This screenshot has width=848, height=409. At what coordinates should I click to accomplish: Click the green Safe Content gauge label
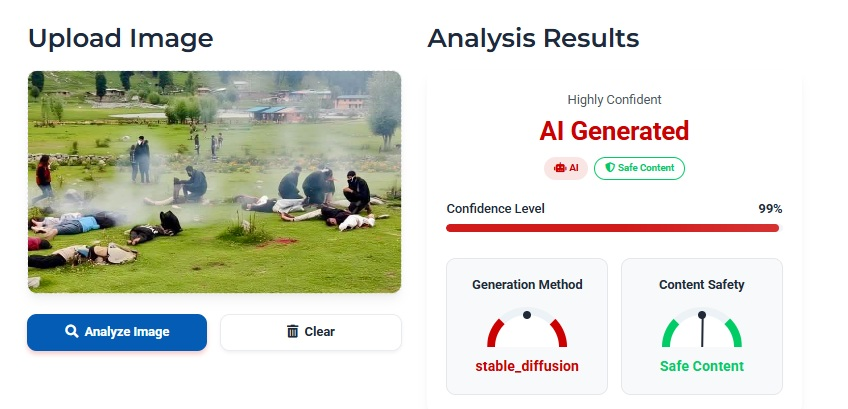click(702, 366)
